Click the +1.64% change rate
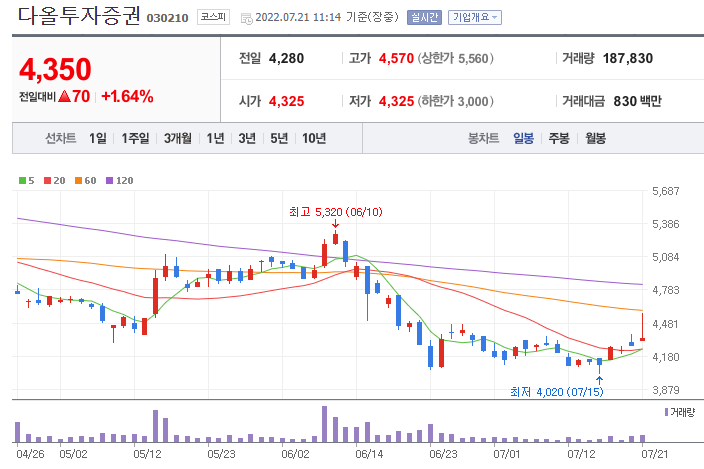 [x=128, y=96]
